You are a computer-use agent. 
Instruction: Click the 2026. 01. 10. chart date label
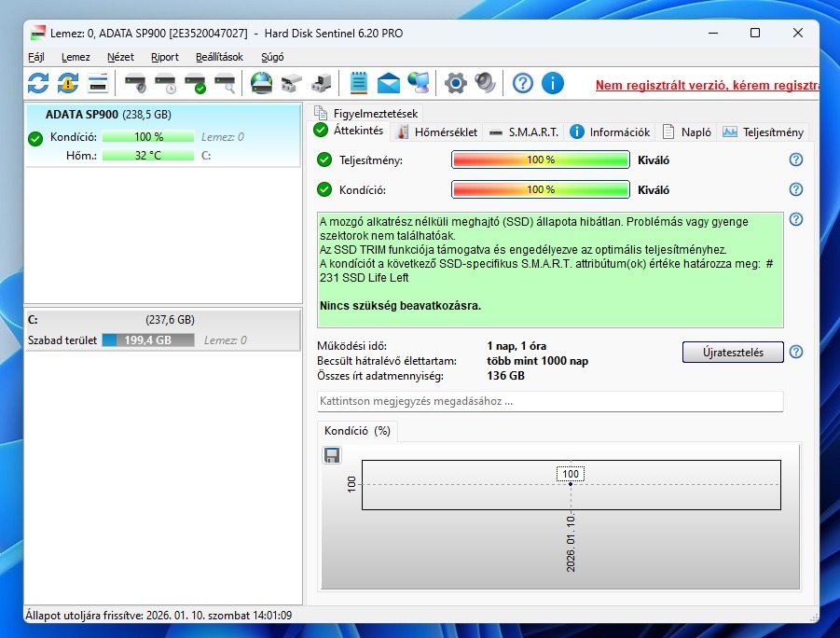(571, 543)
